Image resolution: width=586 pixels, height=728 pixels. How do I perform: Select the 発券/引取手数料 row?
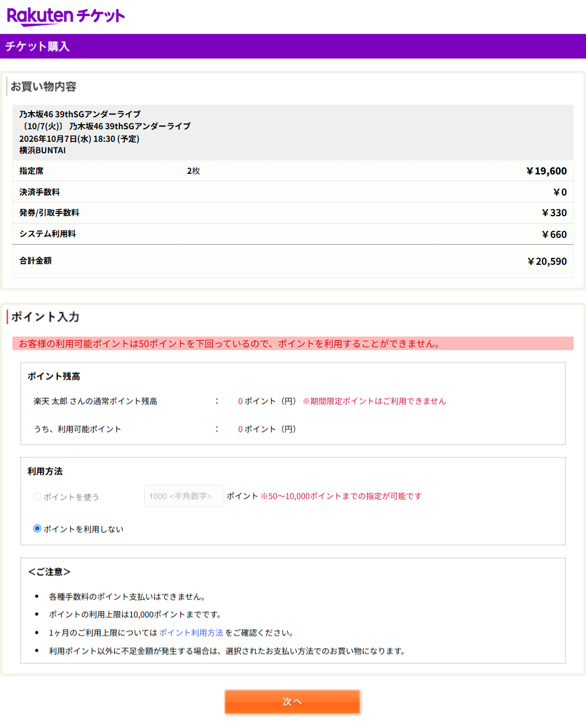tap(49, 212)
